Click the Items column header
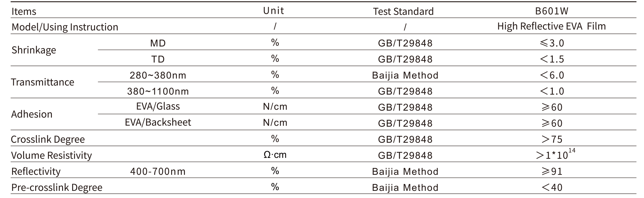Screen dimensions: 644x198 (x=24, y=11)
